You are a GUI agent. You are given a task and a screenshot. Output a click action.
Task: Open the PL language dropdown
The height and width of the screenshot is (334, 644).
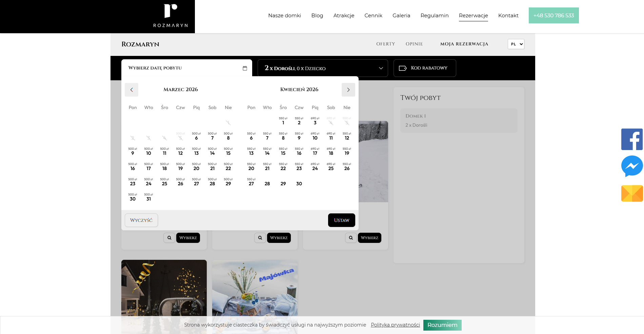click(516, 44)
